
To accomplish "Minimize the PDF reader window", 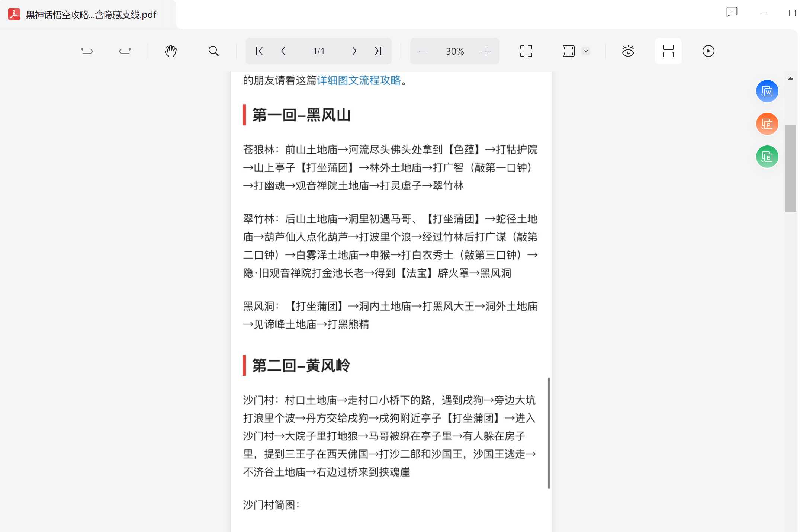I will 764,13.
